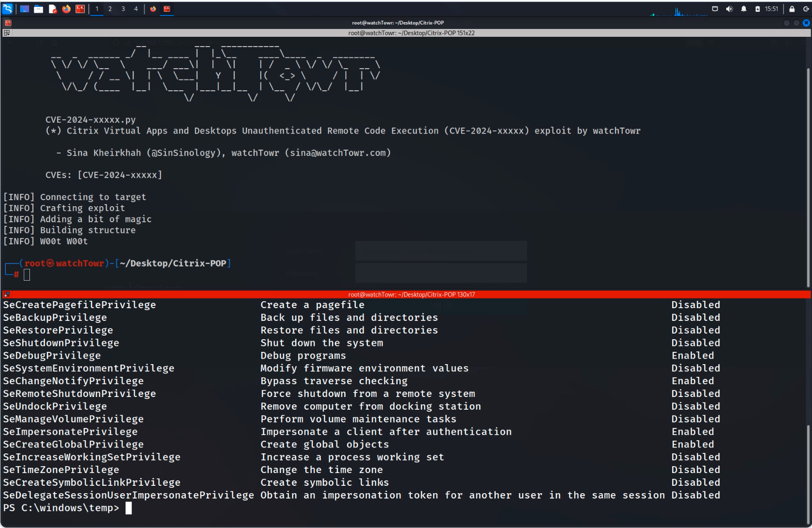Viewport: 812px width, 528px height.
Task: Launch the text editor panel icon
Action: (x=52, y=9)
